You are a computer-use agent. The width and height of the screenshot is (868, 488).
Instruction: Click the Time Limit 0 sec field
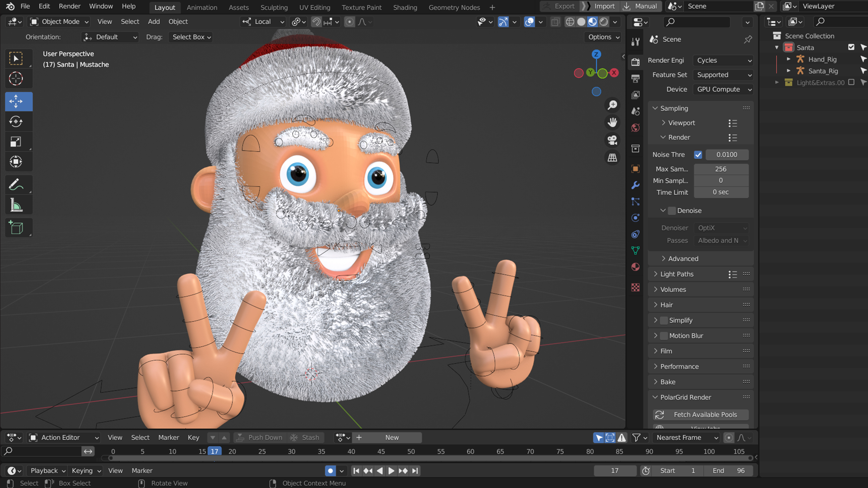[x=721, y=192]
